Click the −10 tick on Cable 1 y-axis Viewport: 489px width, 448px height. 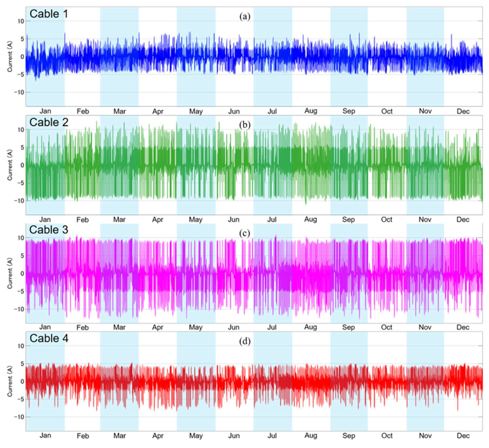pyautogui.click(x=19, y=92)
